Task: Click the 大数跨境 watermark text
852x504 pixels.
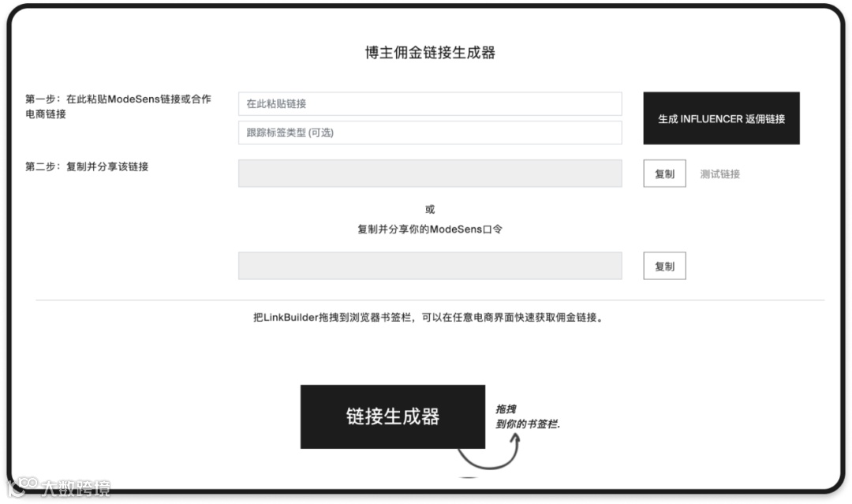Action: 76,488
